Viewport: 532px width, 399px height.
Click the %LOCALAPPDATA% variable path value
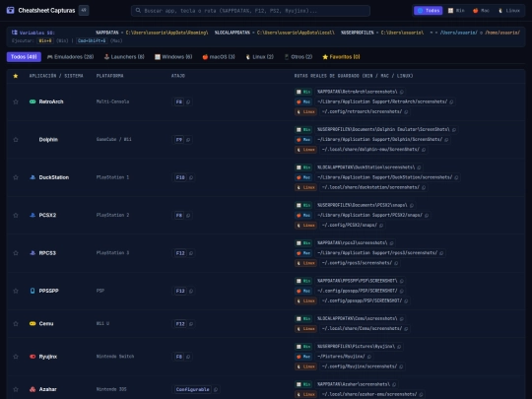[296, 33]
